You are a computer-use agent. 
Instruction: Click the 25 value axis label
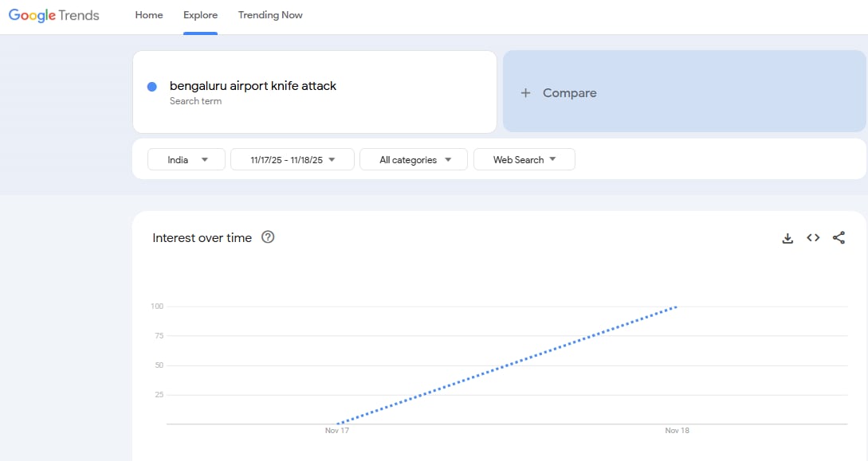pos(159,395)
